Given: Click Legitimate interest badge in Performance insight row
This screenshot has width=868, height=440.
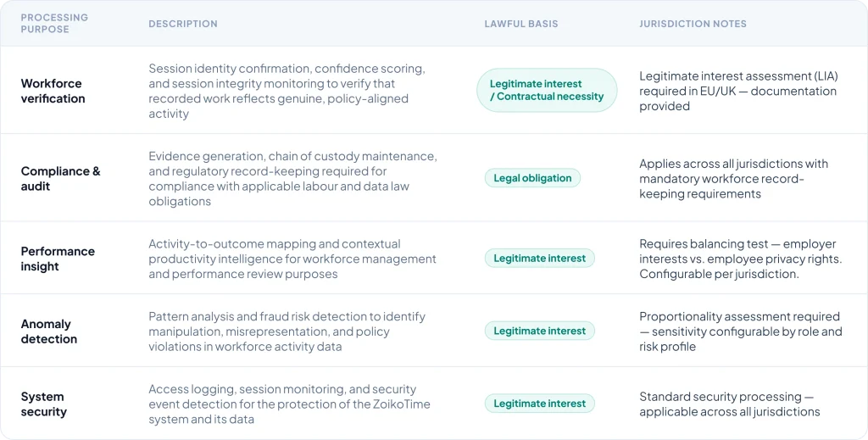Looking at the screenshot, I should click(x=539, y=259).
